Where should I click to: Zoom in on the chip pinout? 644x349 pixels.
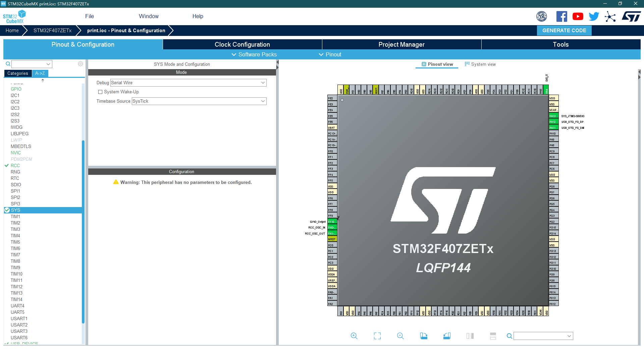point(354,336)
